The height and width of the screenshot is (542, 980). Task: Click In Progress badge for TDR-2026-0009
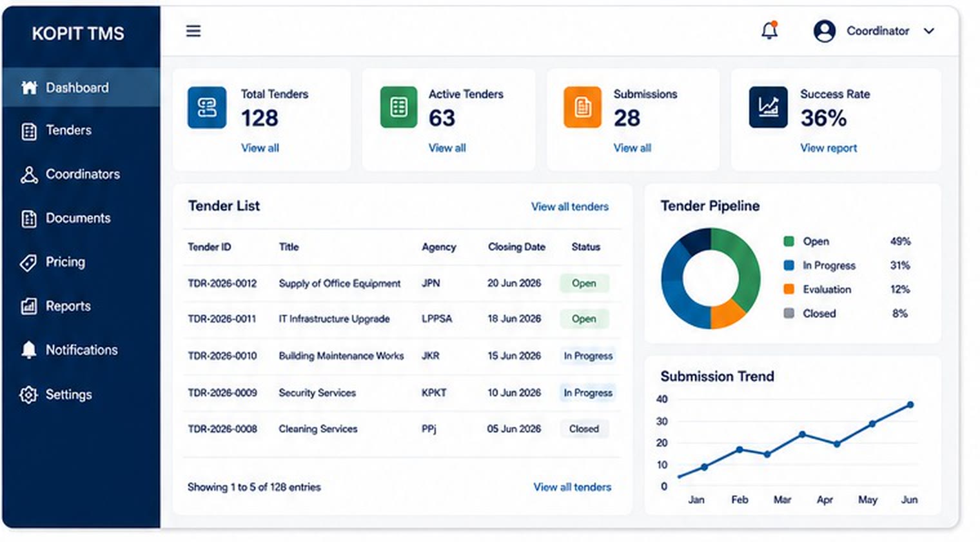[x=588, y=392]
